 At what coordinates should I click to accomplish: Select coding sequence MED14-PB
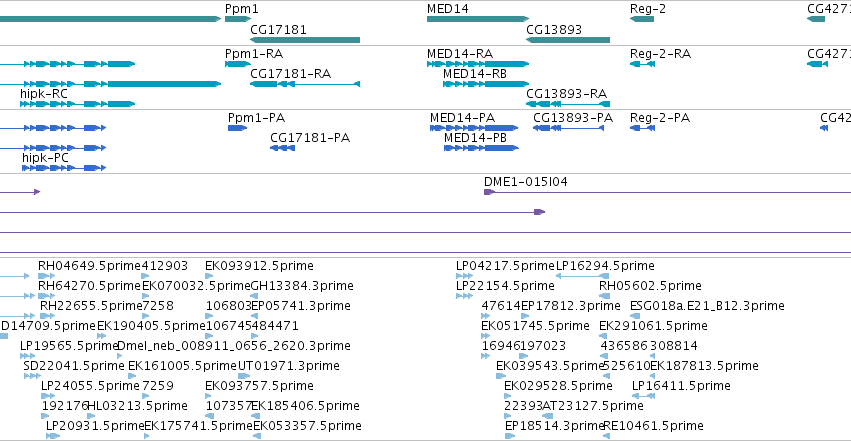pyautogui.click(x=475, y=138)
